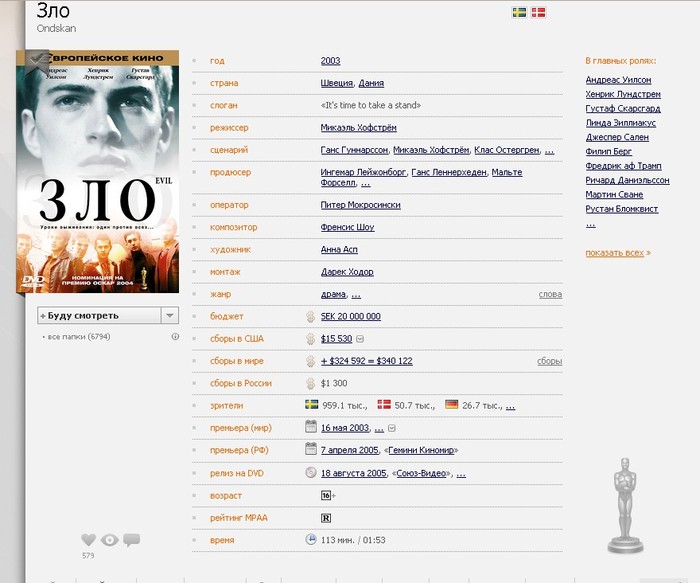Expand more genres ellipsis after драма

[x=356, y=295]
